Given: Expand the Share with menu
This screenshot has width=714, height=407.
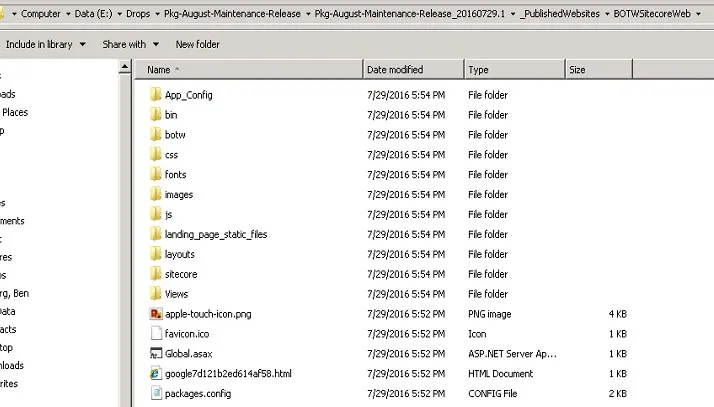Looking at the screenshot, I should tap(130, 45).
